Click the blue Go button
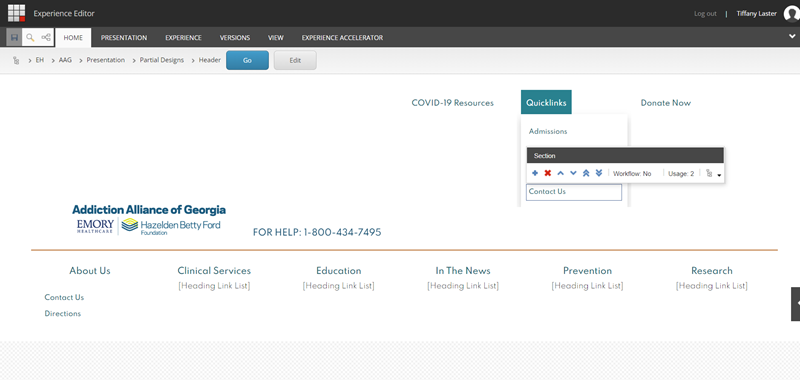This screenshot has width=800, height=380. pos(247,60)
